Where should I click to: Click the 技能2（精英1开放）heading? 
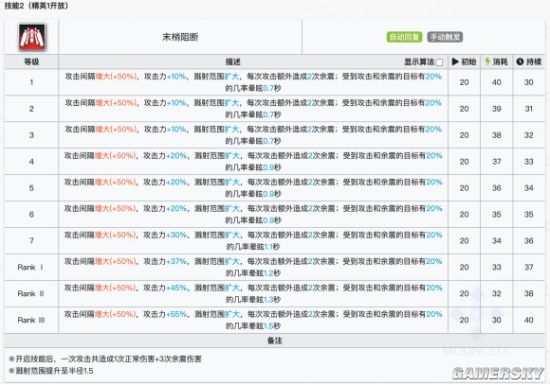tap(36, 6)
